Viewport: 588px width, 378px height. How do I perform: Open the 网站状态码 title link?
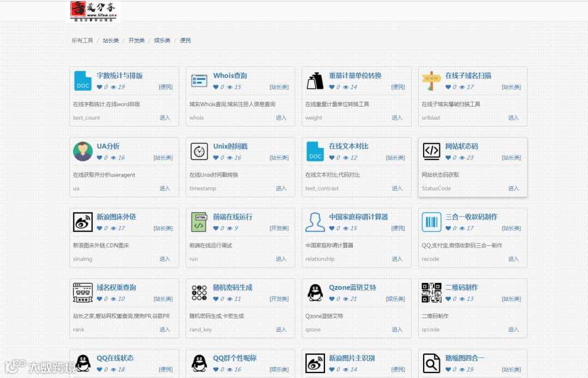coord(462,146)
